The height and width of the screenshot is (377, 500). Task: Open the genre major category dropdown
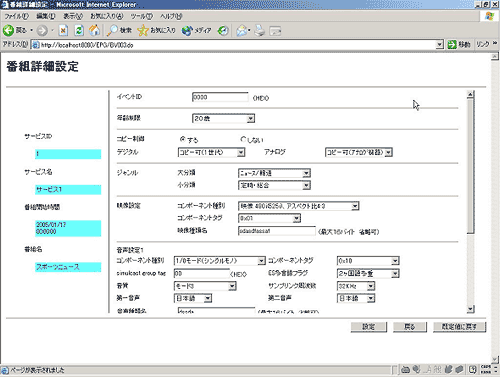click(x=274, y=173)
